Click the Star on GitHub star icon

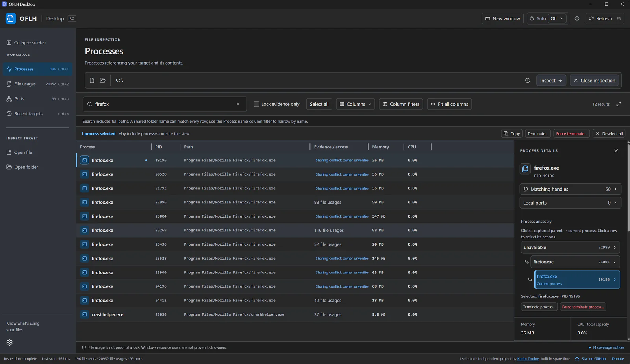tap(577, 359)
